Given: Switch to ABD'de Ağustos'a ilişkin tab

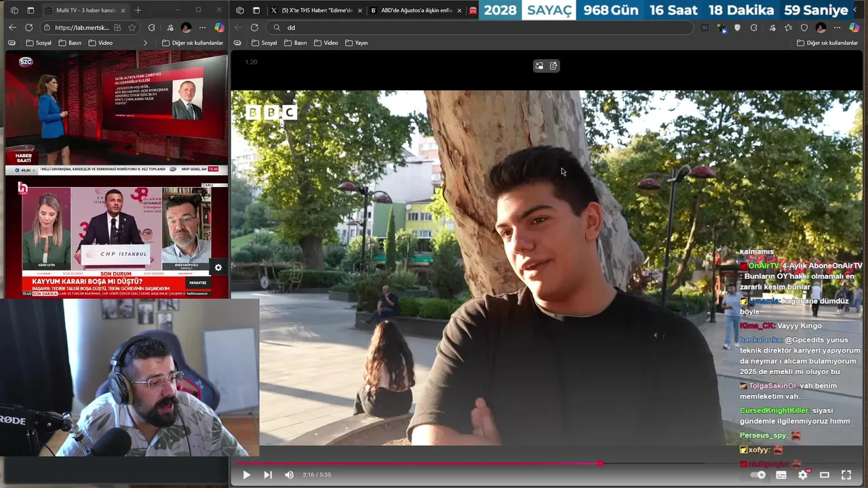Looking at the screenshot, I should point(416,10).
